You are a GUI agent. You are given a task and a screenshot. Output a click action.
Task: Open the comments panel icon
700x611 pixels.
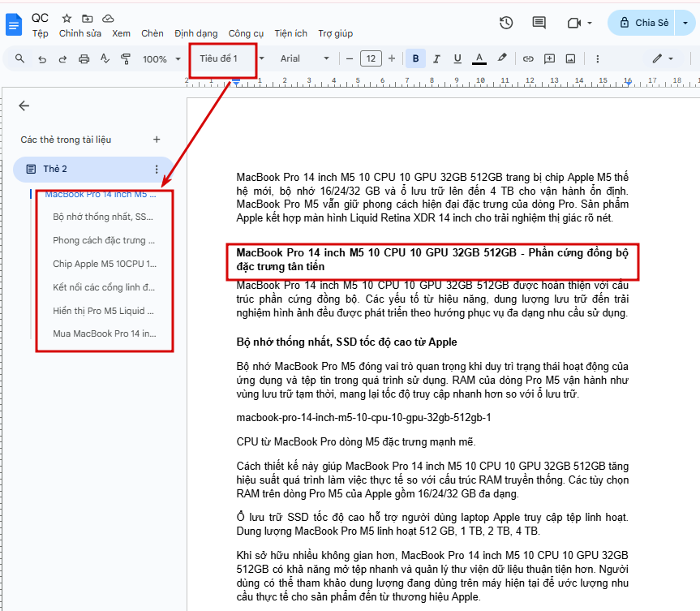pos(539,23)
